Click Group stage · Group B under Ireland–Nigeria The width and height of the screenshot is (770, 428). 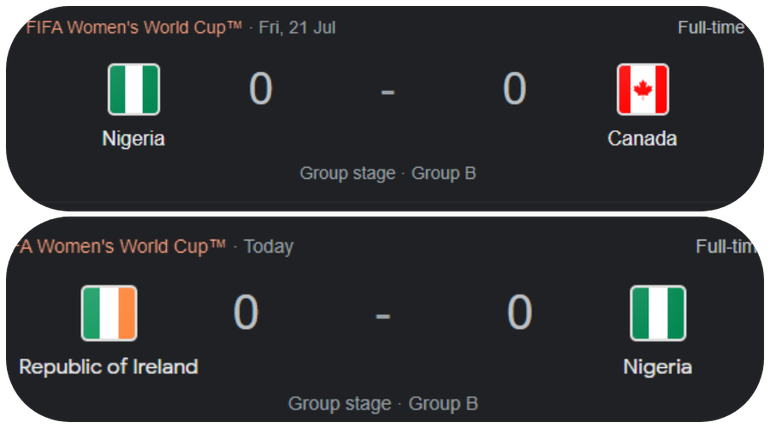(x=383, y=404)
